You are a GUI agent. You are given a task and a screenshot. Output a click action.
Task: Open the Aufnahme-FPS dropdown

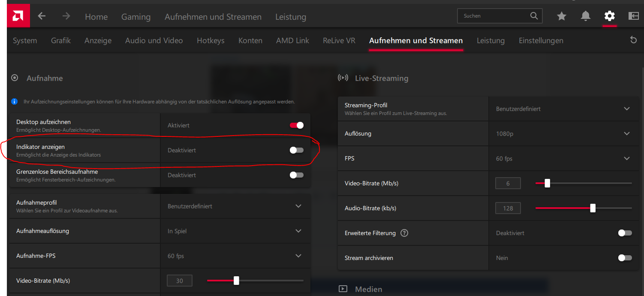coord(235,256)
